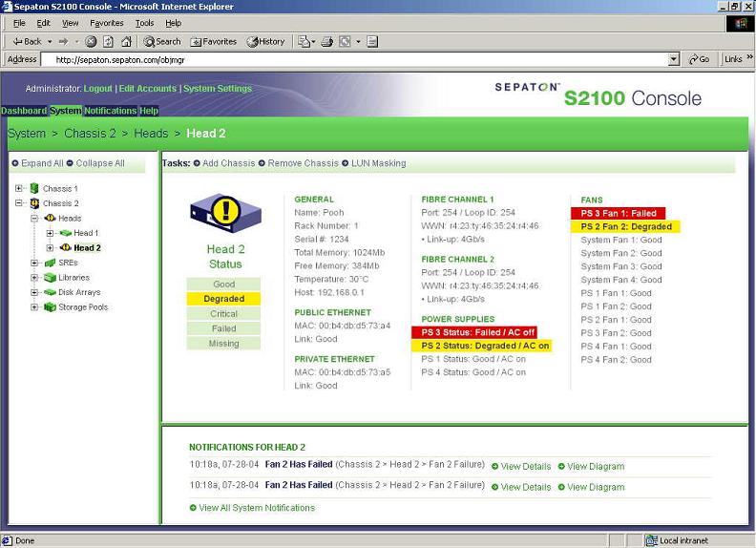756x548 pixels.
Task: Expand the Head 2 tree node
Action: click(50, 248)
